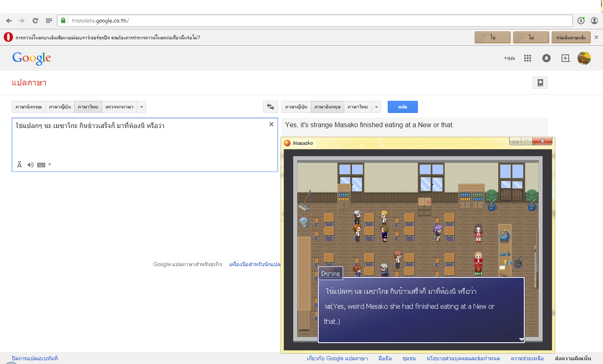Click the Maesako window title icon
Viewport: 603px width, 364px height.
[x=287, y=143]
